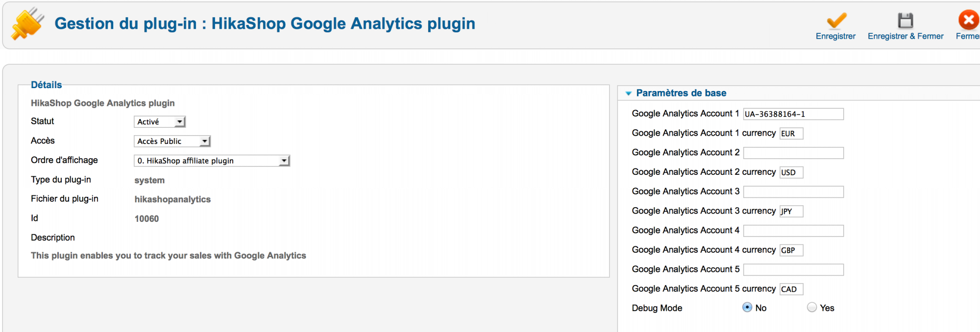Select Debug Mode Yes radio button
The image size is (980, 332).
pyautogui.click(x=812, y=308)
